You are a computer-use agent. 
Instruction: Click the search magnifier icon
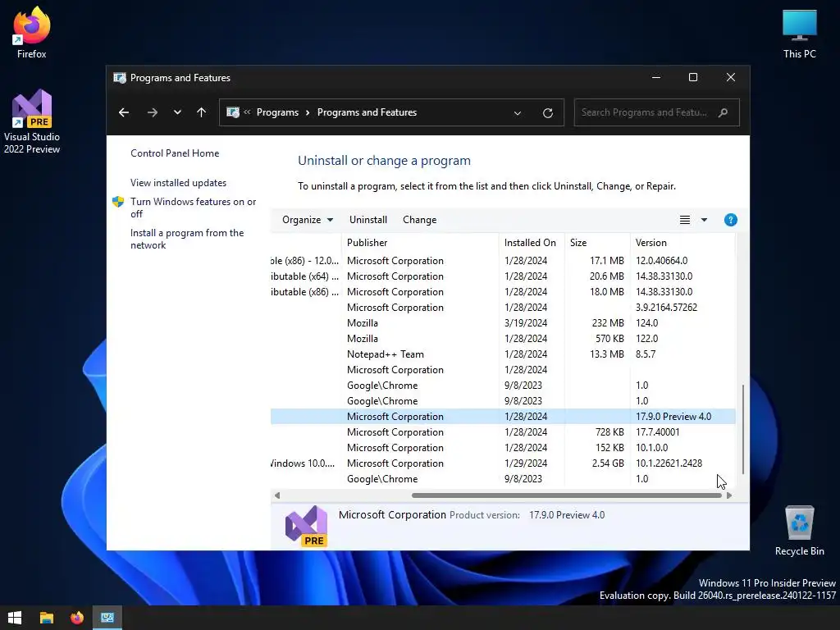pyautogui.click(x=724, y=112)
